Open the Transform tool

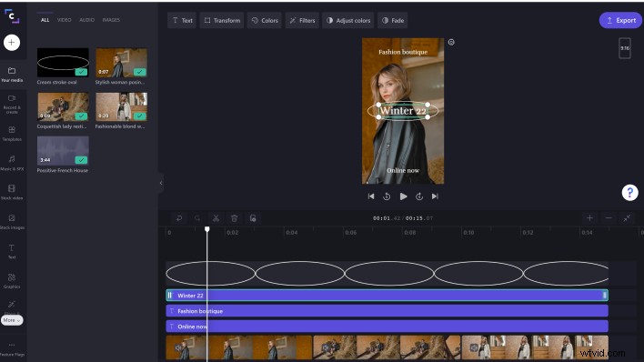(x=222, y=20)
